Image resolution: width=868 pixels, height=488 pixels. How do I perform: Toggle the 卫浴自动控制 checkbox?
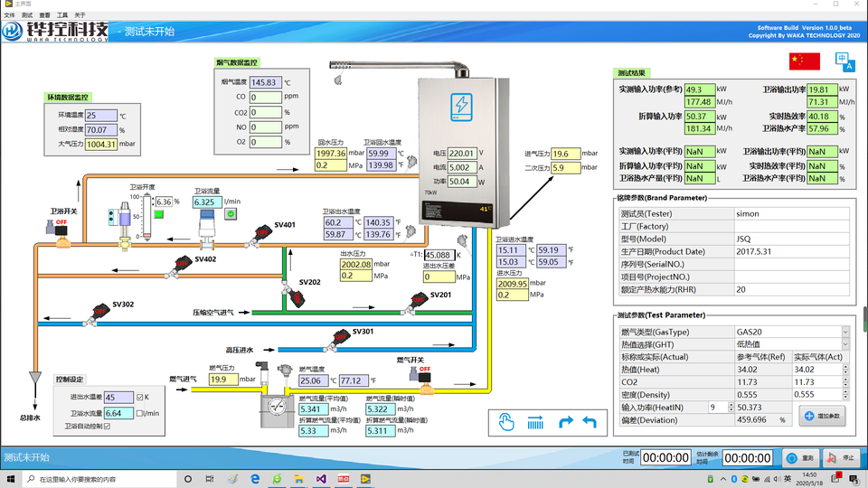(107, 426)
